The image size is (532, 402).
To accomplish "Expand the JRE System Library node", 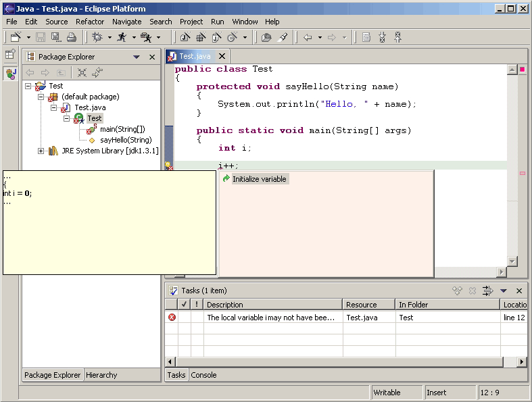I will [x=41, y=151].
